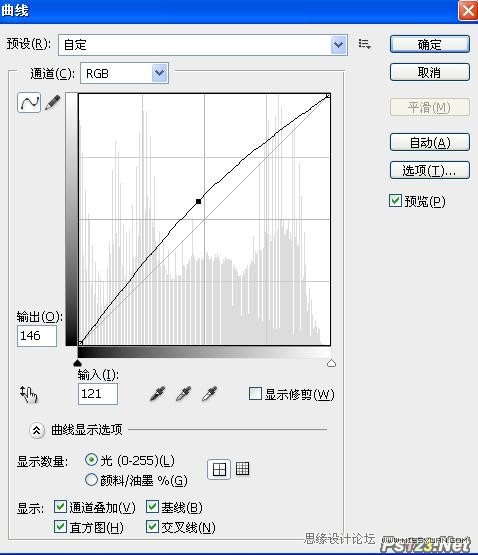Click the 自动(A) button
The width and height of the screenshot is (478, 555).
click(430, 142)
